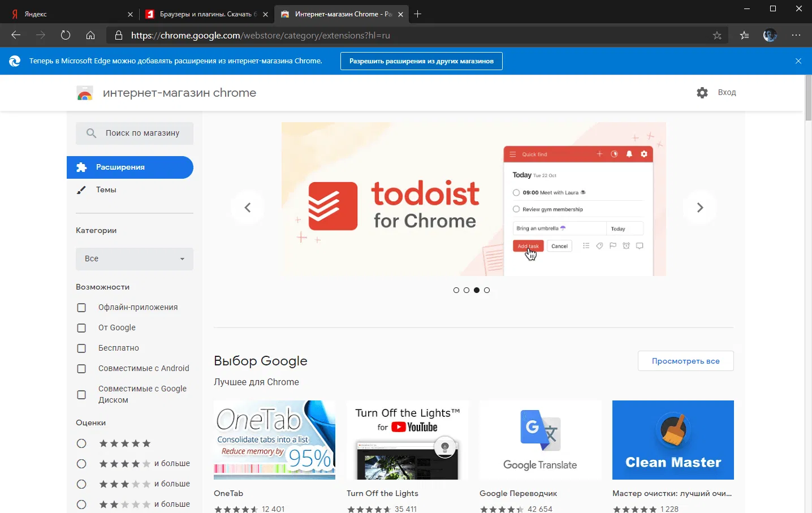The height and width of the screenshot is (513, 812).
Task: Jump to second carousel slide dot
Action: pos(467,290)
